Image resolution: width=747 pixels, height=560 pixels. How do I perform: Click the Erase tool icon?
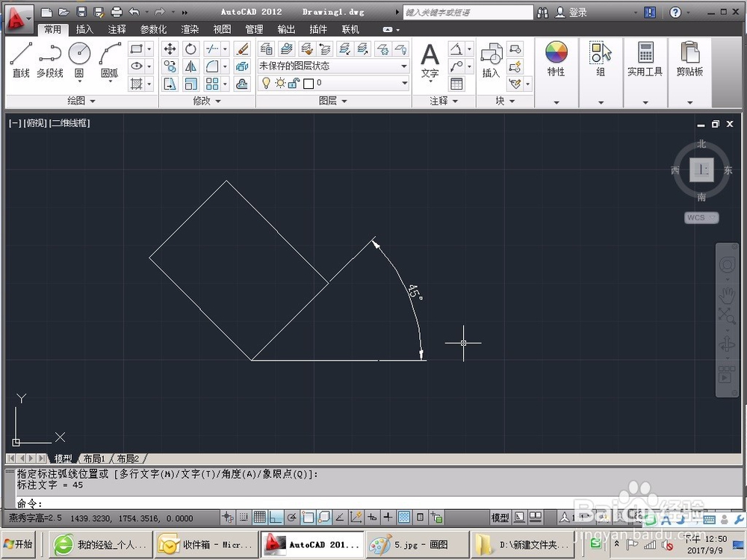pyautogui.click(x=242, y=49)
